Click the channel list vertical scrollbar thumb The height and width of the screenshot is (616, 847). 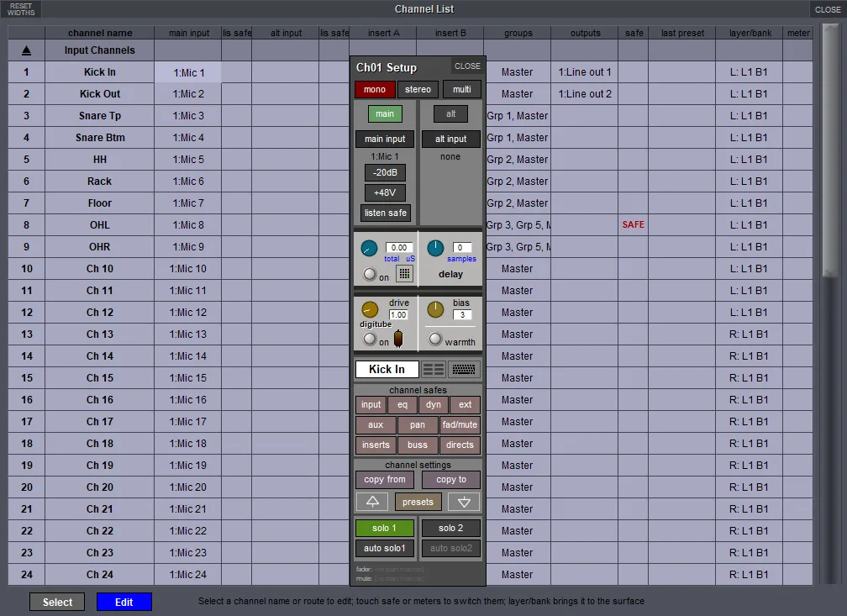pyautogui.click(x=830, y=150)
